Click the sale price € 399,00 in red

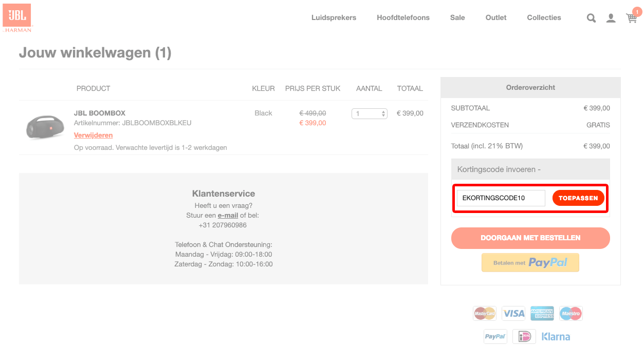(x=312, y=123)
